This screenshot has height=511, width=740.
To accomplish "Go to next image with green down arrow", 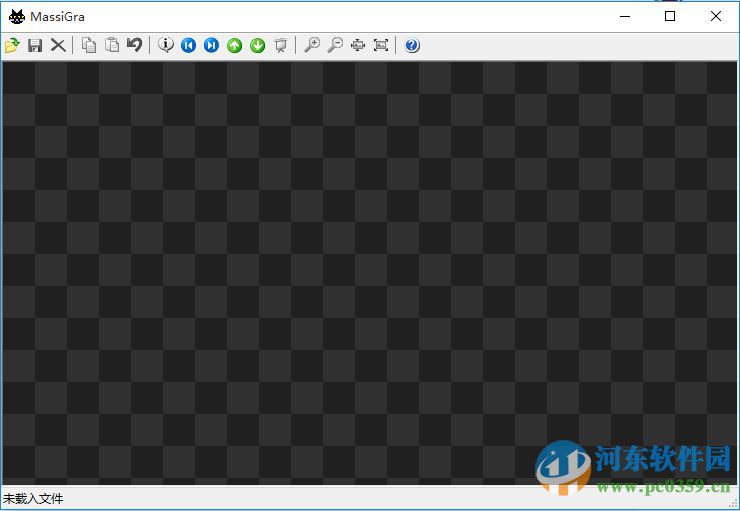I will click(258, 45).
